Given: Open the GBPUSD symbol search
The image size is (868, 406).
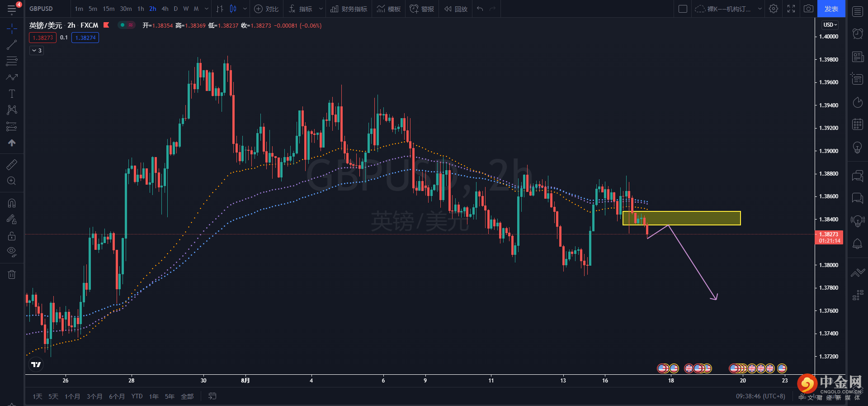Looking at the screenshot, I should click(41, 9).
